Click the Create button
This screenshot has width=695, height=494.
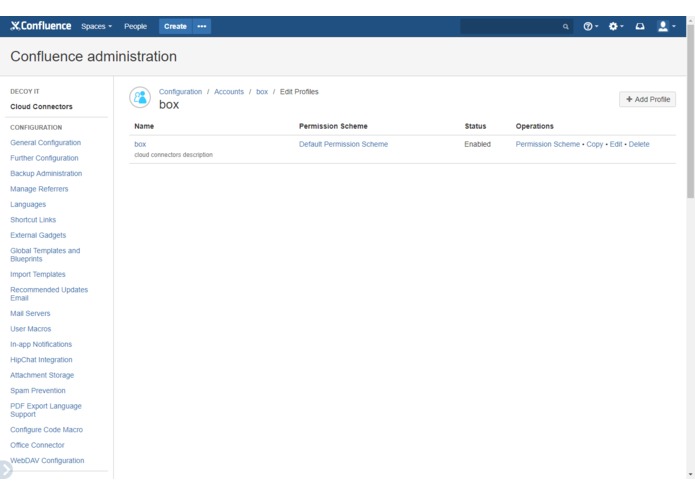(x=175, y=27)
